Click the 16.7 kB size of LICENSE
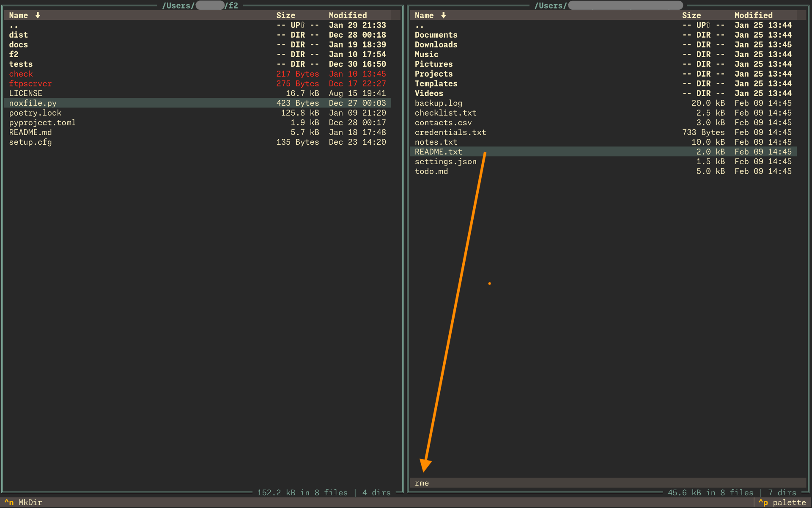The height and width of the screenshot is (508, 812). [302, 94]
